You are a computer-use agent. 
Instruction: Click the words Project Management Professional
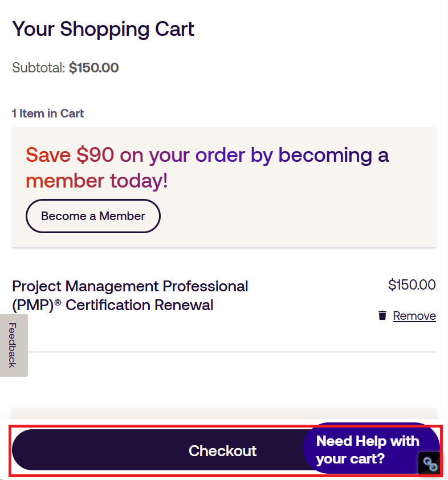pyautogui.click(x=130, y=286)
